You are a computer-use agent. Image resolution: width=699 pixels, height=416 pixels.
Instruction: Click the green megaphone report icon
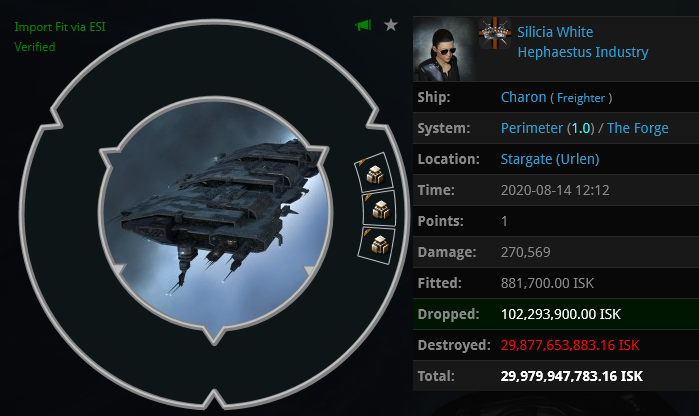coord(363,25)
